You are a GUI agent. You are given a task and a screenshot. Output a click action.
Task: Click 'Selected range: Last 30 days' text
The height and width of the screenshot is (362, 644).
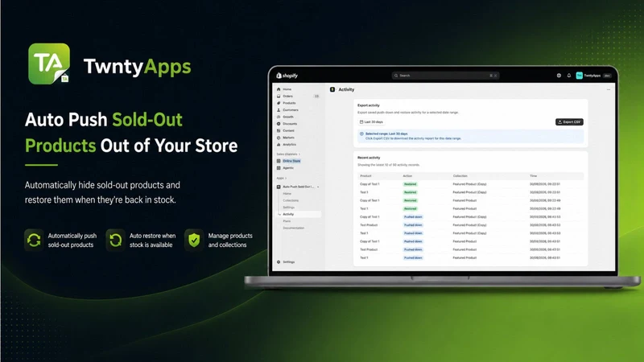(386, 134)
